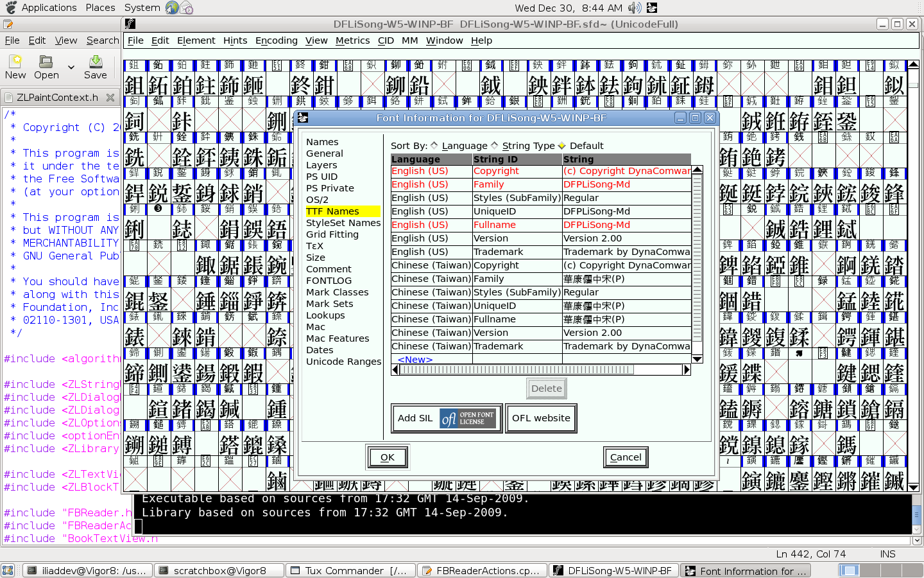The height and width of the screenshot is (578, 924).
Task: Click the scroll-up arrow of names table
Action: pyautogui.click(x=697, y=170)
